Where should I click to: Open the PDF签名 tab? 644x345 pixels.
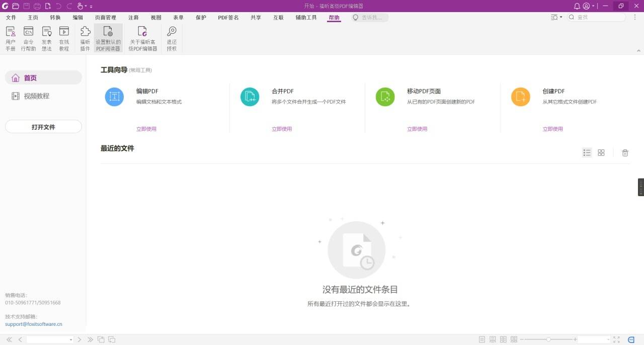pyautogui.click(x=228, y=17)
